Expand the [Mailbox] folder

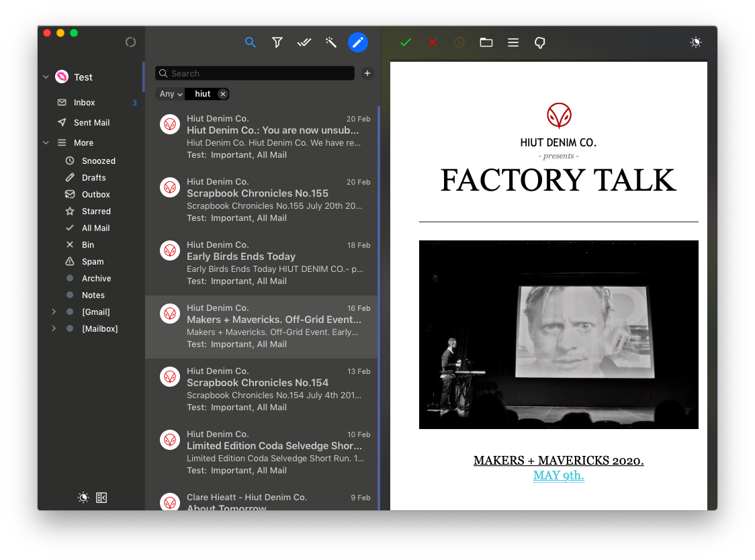pos(54,329)
